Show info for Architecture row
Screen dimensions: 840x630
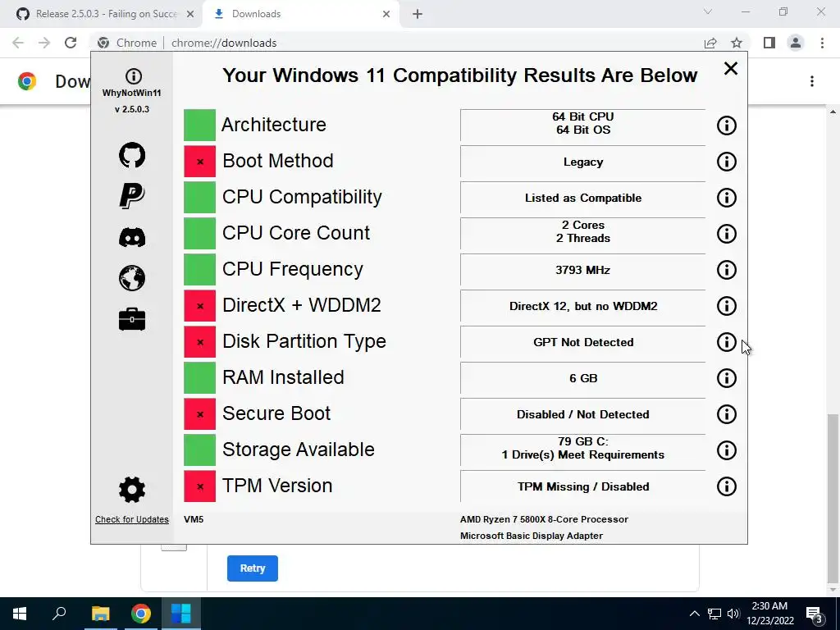tap(727, 126)
